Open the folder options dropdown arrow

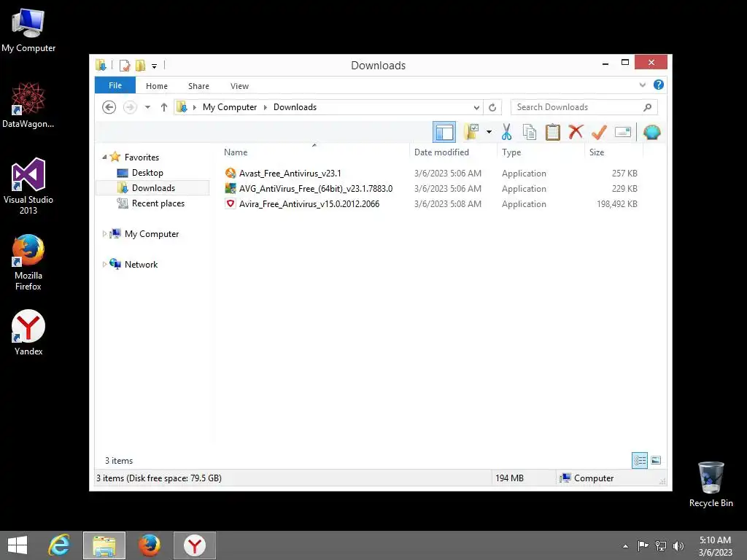489,132
